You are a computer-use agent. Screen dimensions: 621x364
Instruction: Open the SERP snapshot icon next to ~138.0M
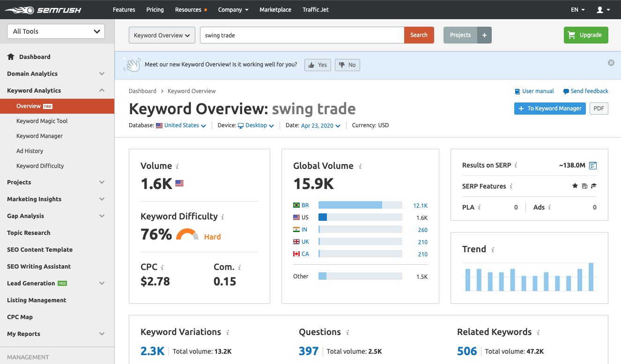click(593, 165)
